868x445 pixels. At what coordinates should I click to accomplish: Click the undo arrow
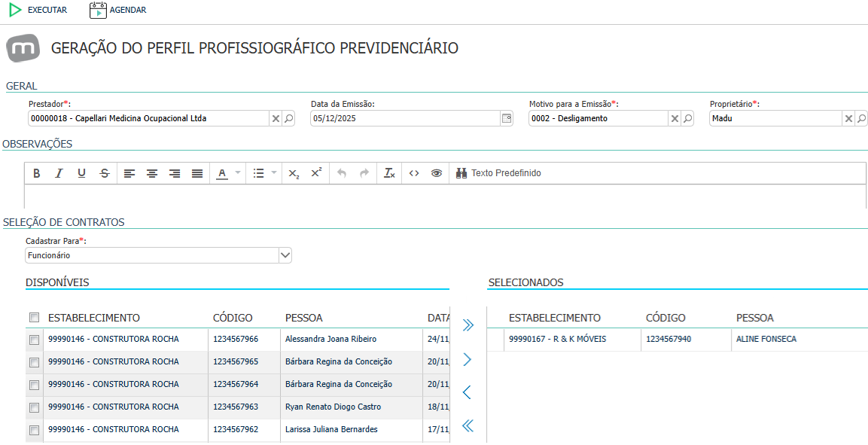(x=342, y=173)
